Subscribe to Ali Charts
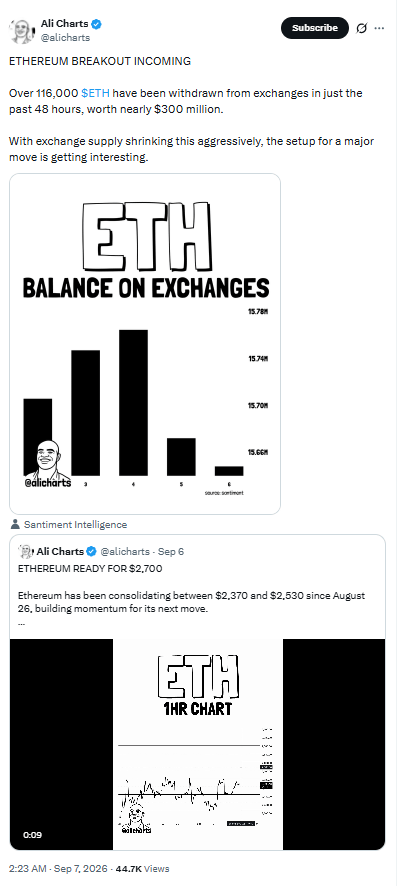Image resolution: width=399 pixels, height=886 pixels. (315, 28)
